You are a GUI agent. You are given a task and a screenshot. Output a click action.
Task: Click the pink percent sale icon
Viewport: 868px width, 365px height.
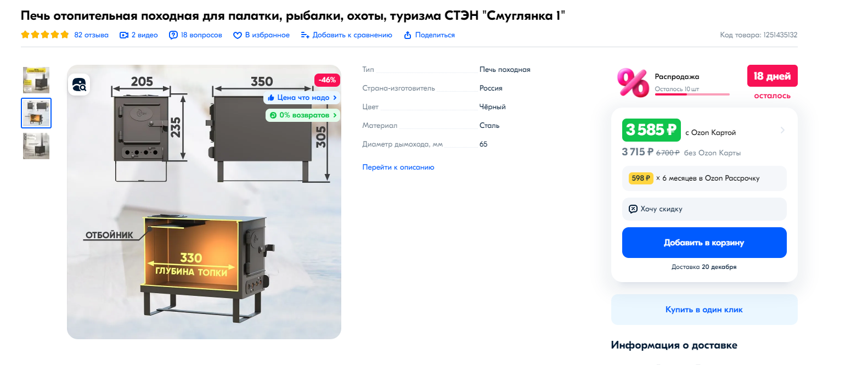click(x=633, y=82)
